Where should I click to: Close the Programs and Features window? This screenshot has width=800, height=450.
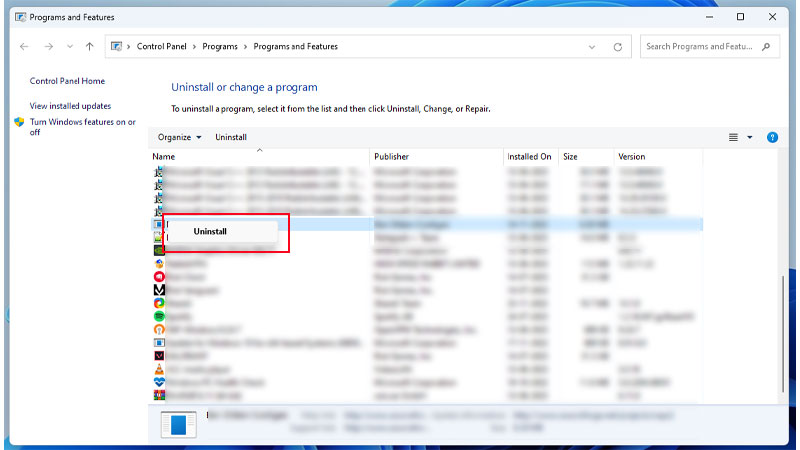coord(772,17)
